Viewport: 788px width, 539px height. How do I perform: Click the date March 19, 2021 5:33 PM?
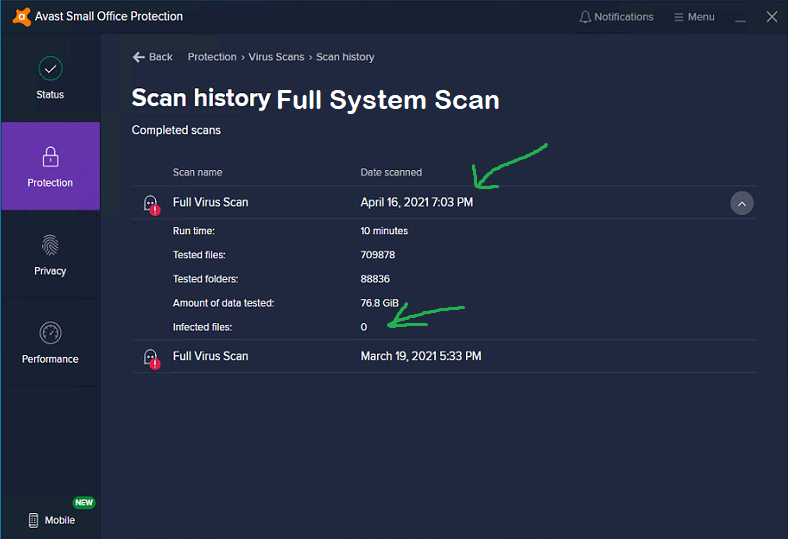coord(421,356)
